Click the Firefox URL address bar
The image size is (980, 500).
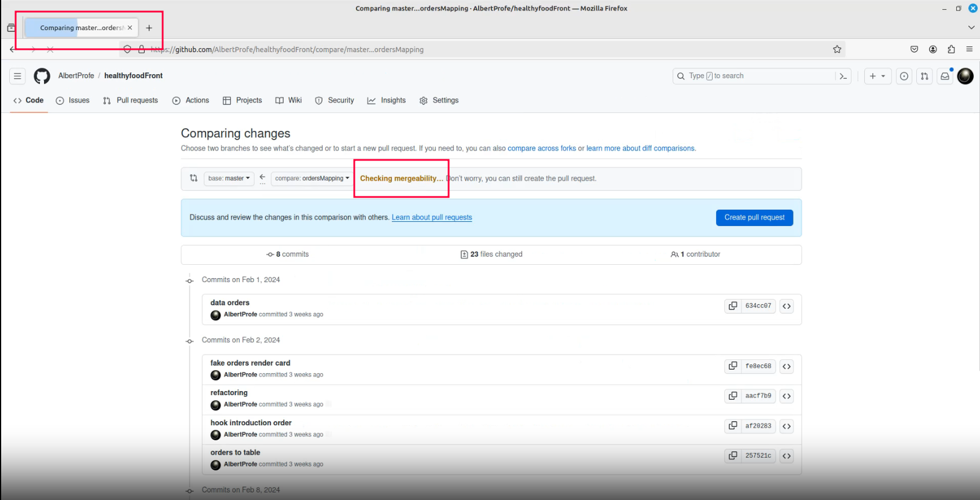point(482,49)
